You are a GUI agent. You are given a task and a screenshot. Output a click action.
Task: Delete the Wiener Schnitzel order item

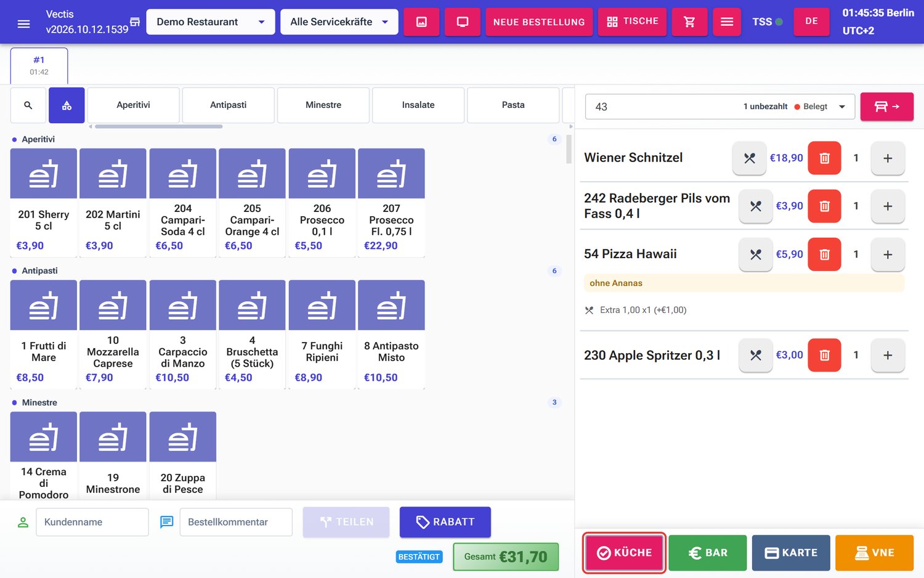[x=824, y=158]
